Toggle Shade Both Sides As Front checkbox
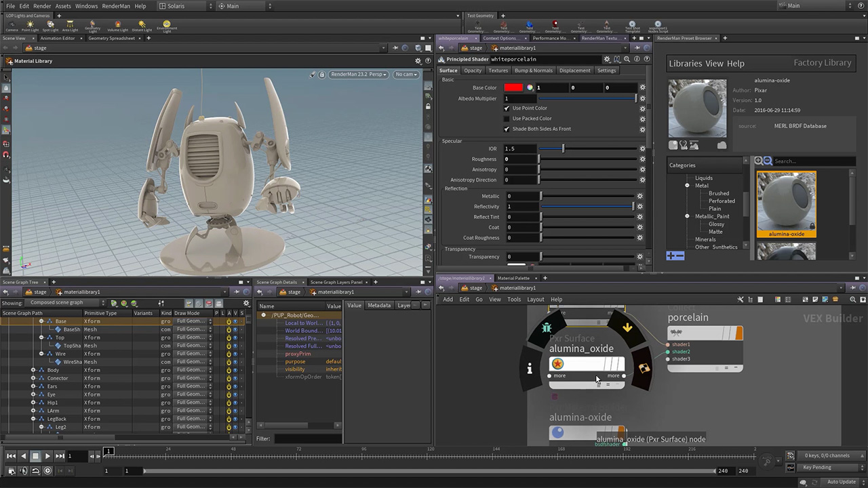The image size is (868, 488). 507,129
